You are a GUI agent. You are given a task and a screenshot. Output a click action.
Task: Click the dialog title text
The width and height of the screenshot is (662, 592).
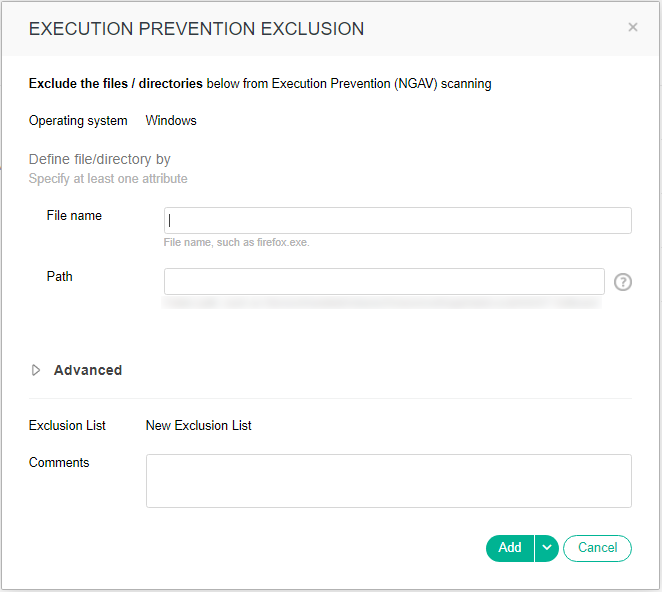[196, 29]
